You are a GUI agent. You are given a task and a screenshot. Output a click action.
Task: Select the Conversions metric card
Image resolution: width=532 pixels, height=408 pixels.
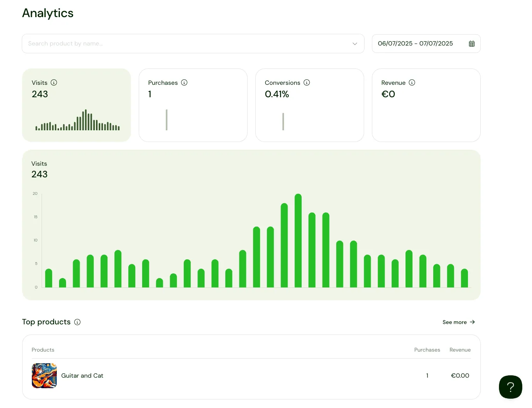coord(310,105)
